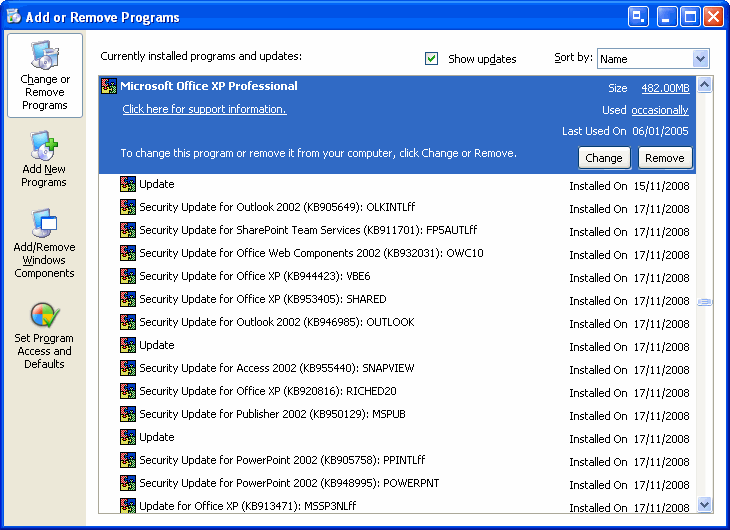Viewport: 730px width, 530px height.
Task: Minimize the Add or Remove Programs window
Action: pyautogui.click(x=666, y=17)
